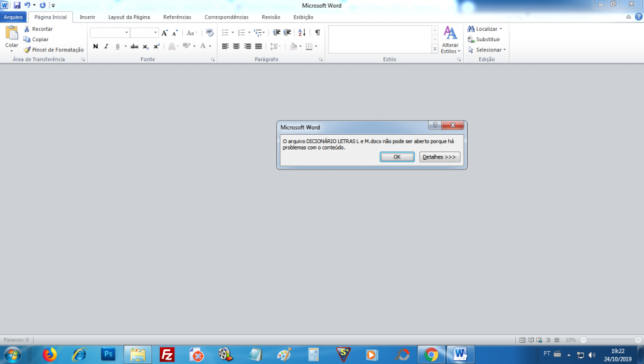Toggle italic formatting (I)
This screenshot has width=644, height=364.
(106, 46)
